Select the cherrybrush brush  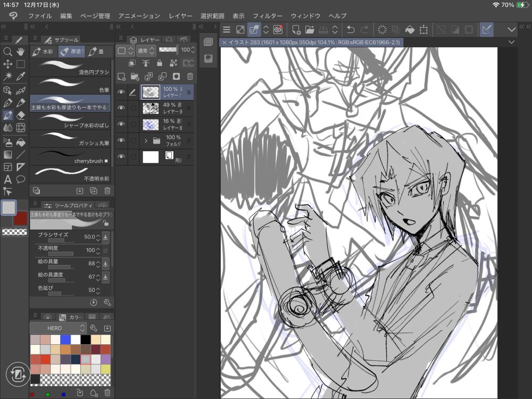pos(70,157)
